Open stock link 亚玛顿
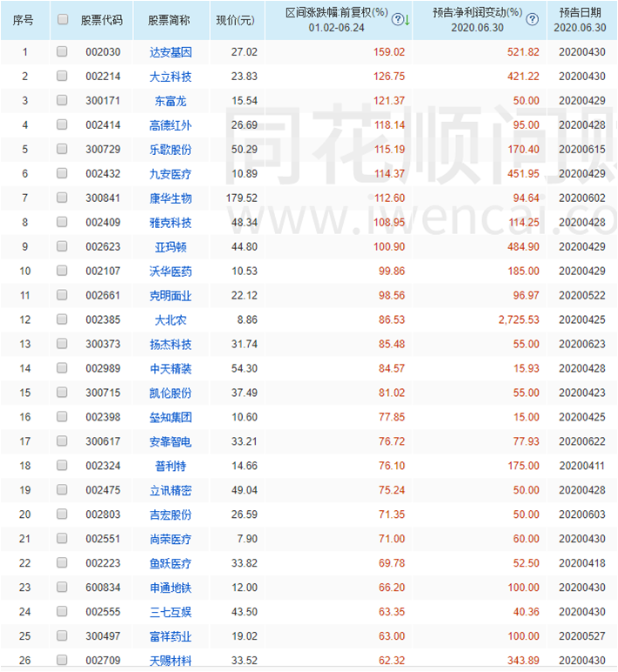This screenshot has height=672, width=618. tap(171, 247)
